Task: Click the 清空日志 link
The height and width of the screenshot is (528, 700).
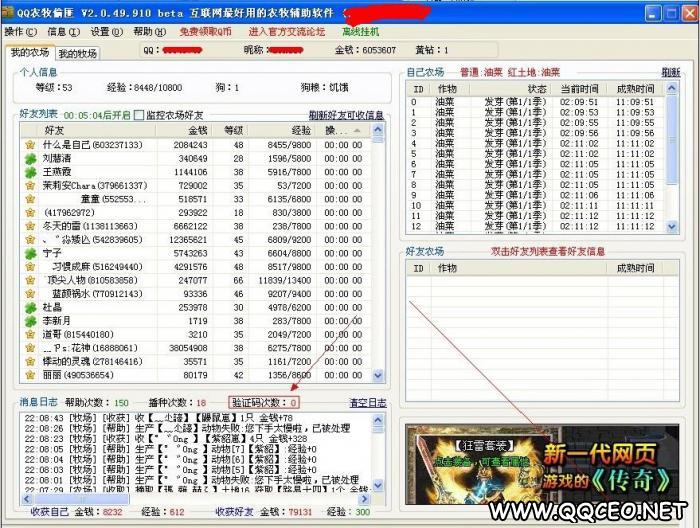Action: point(366,402)
